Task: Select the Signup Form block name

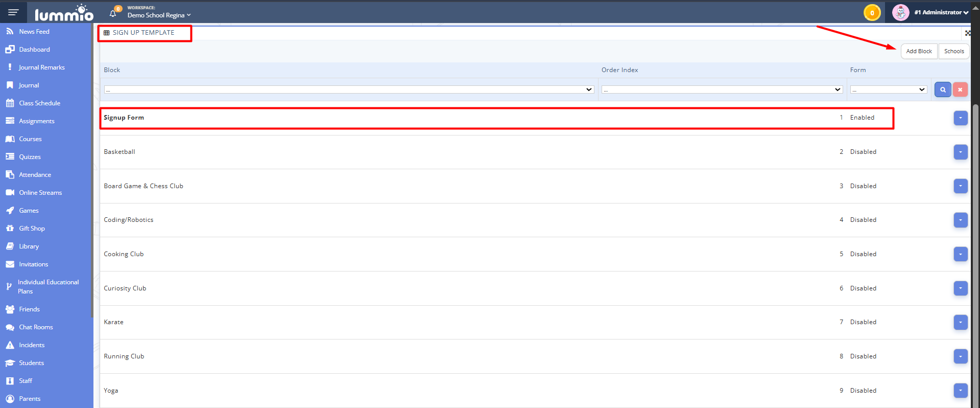Action: (x=124, y=118)
